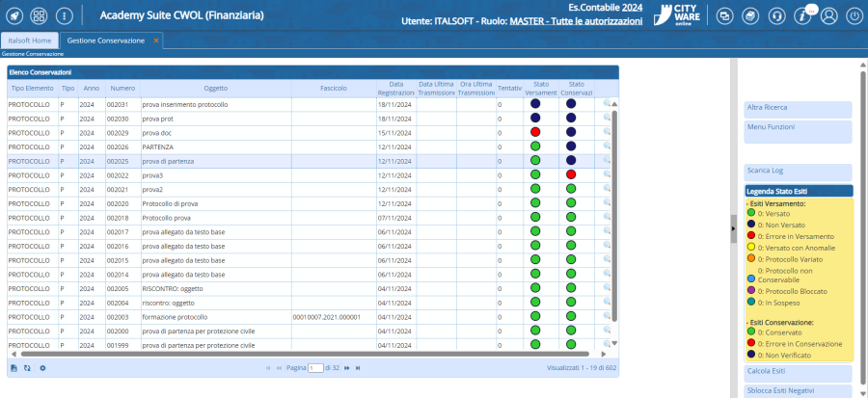Open grid settings gear icon below table
The height and width of the screenshot is (398, 868).
click(42, 368)
